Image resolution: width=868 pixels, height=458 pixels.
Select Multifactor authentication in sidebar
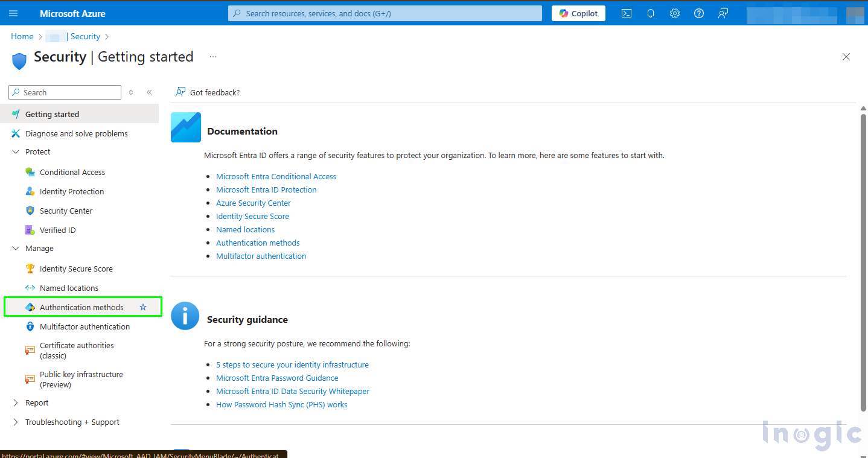click(x=85, y=326)
